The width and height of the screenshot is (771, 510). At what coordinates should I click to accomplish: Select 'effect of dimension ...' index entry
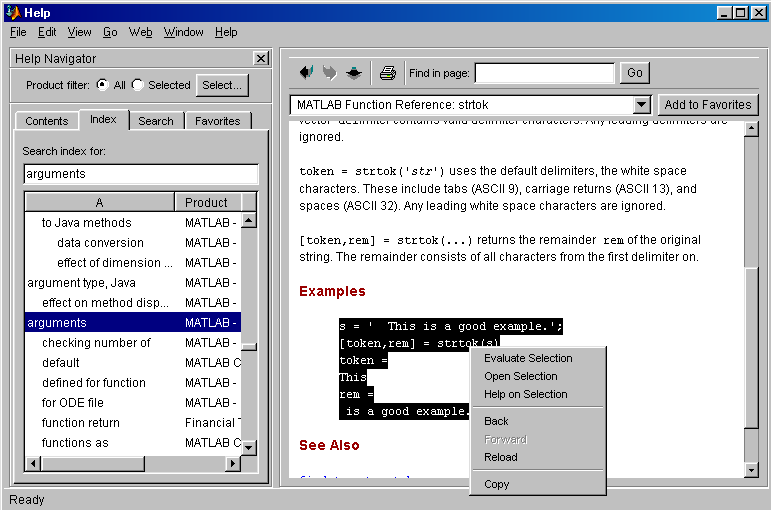pos(133,263)
